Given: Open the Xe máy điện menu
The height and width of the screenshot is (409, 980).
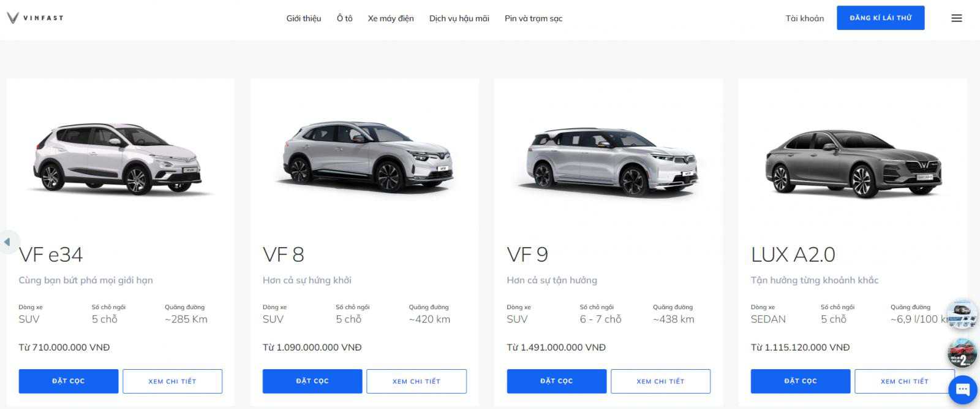Looking at the screenshot, I should pyautogui.click(x=390, y=18).
